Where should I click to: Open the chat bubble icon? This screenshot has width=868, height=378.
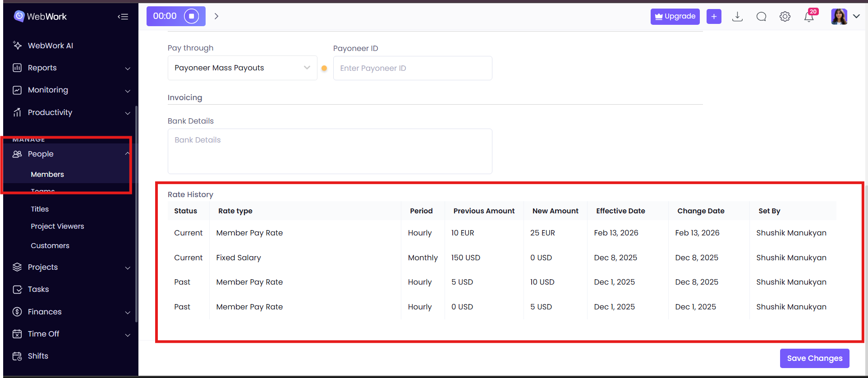(761, 17)
